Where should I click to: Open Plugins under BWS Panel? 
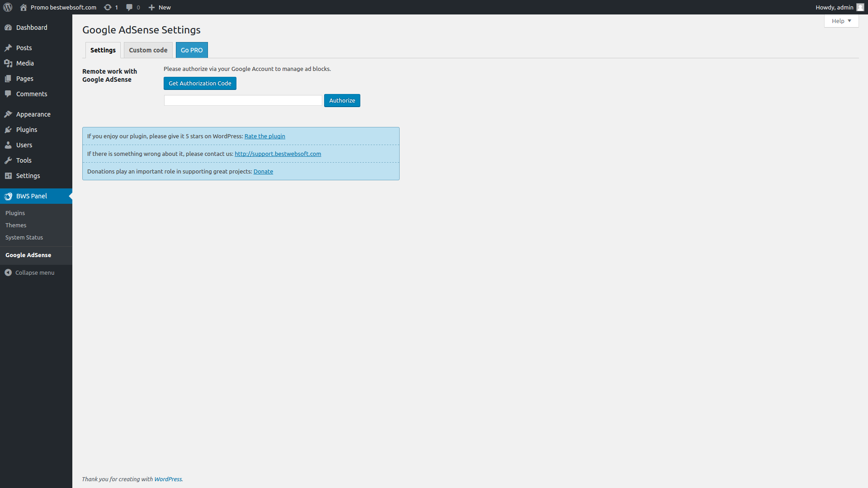tap(15, 213)
